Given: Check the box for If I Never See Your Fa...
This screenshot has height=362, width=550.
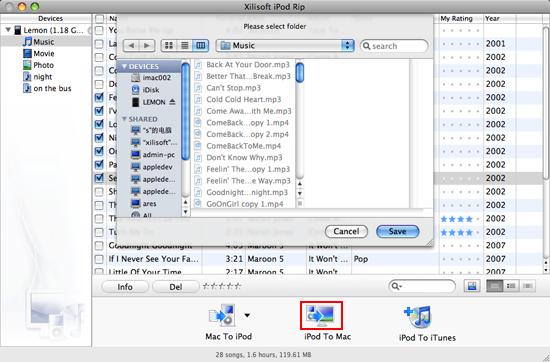Looking at the screenshot, I should (100, 259).
